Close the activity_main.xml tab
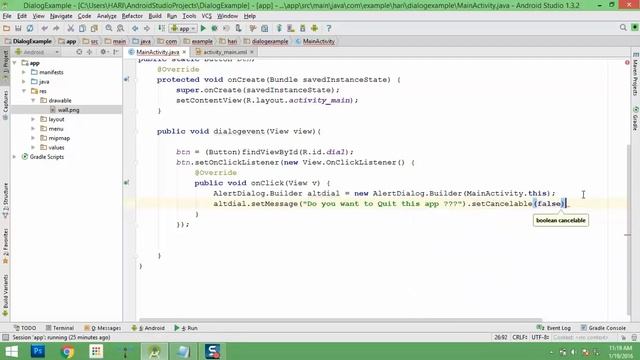Image resolution: width=640 pixels, height=360 pixels. (x=252, y=52)
